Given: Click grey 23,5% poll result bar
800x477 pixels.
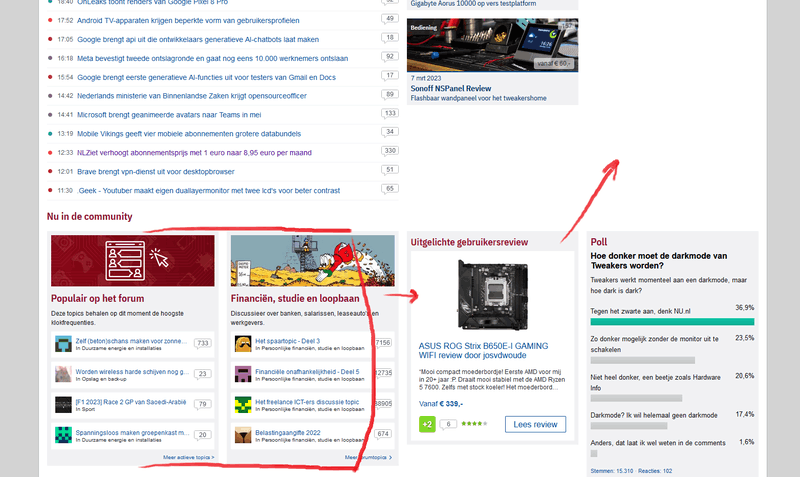Looking at the screenshot, I should click(x=642, y=360).
